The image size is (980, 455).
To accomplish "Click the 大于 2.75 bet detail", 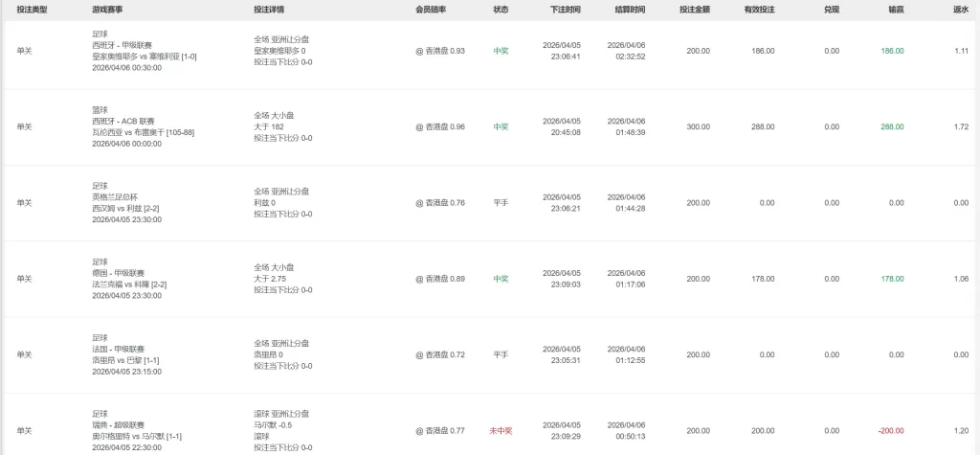I will coord(271,279).
